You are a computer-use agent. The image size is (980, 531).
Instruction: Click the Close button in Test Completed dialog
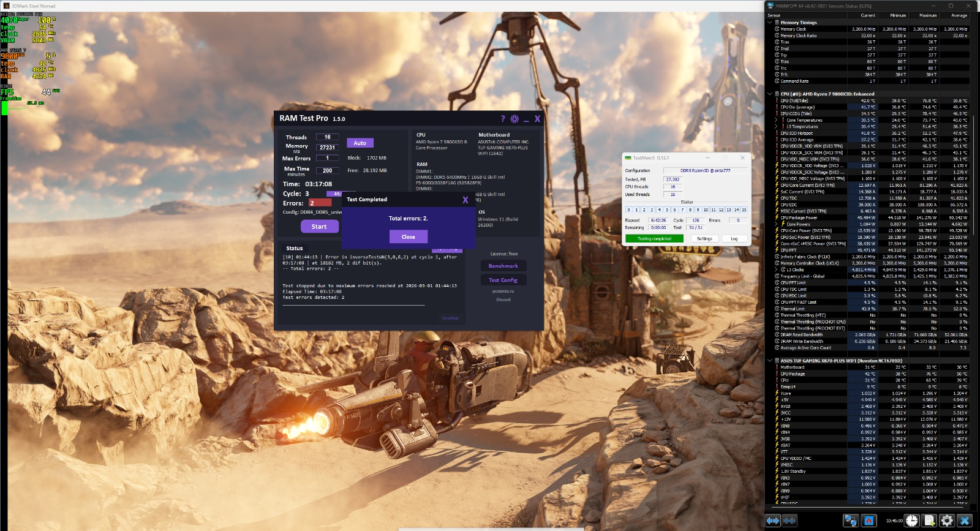(x=409, y=236)
